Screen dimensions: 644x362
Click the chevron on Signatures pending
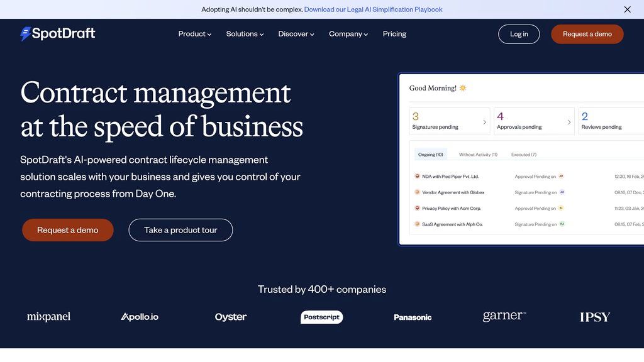(485, 122)
